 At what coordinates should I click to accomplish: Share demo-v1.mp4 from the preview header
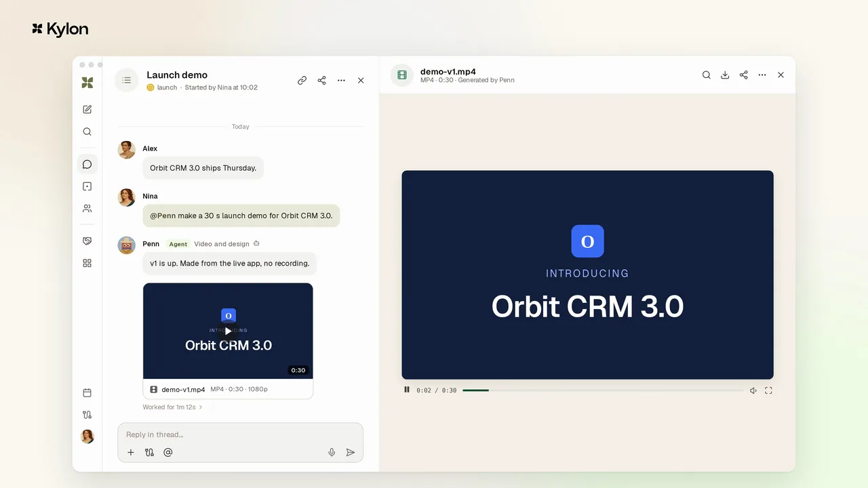(743, 75)
